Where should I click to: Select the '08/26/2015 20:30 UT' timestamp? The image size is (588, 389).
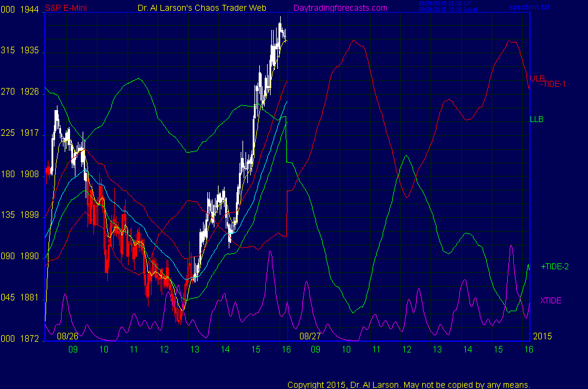click(445, 4)
